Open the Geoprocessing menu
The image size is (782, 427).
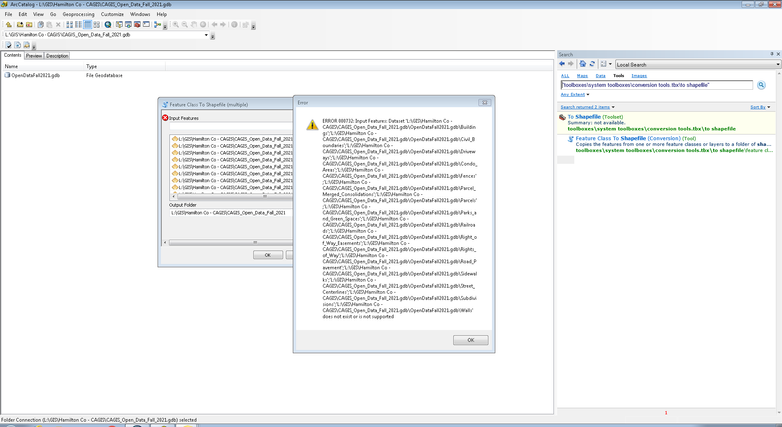78,14
